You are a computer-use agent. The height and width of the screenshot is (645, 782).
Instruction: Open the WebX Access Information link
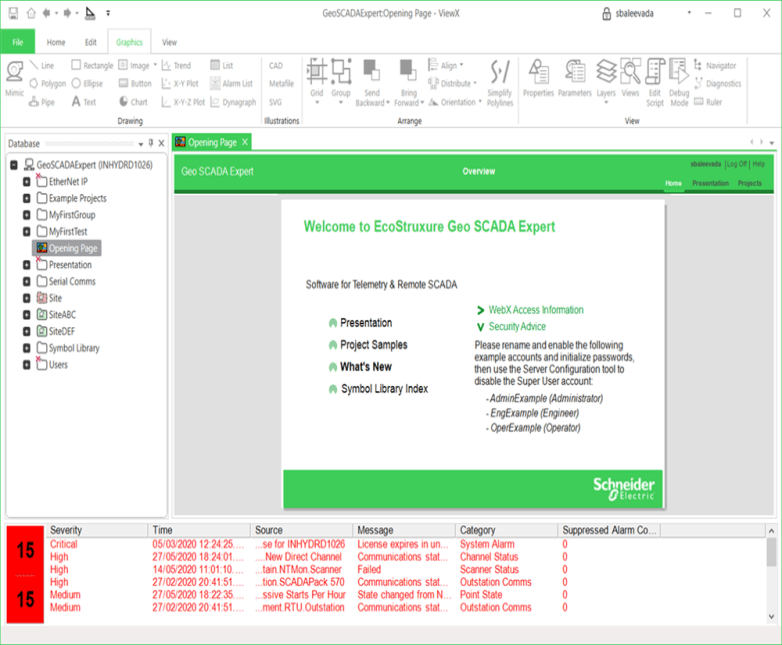[535, 310]
